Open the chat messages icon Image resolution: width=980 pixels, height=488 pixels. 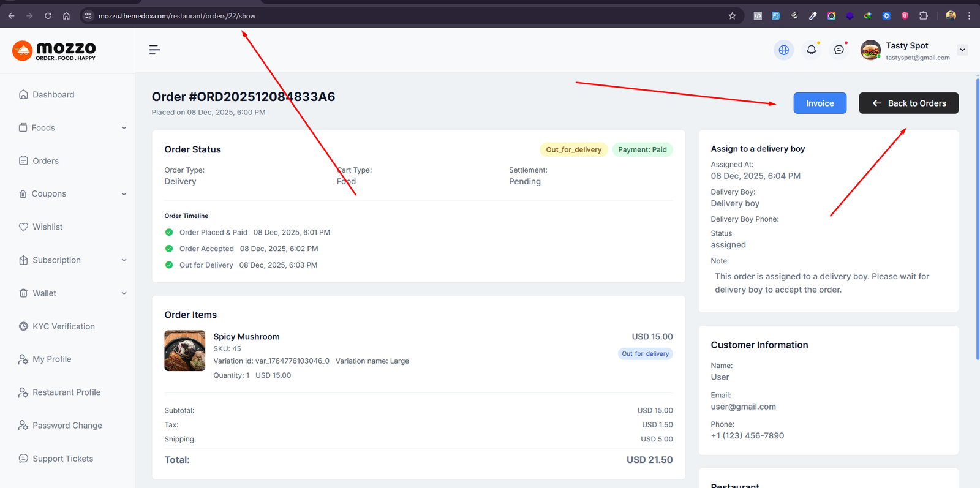pos(839,50)
